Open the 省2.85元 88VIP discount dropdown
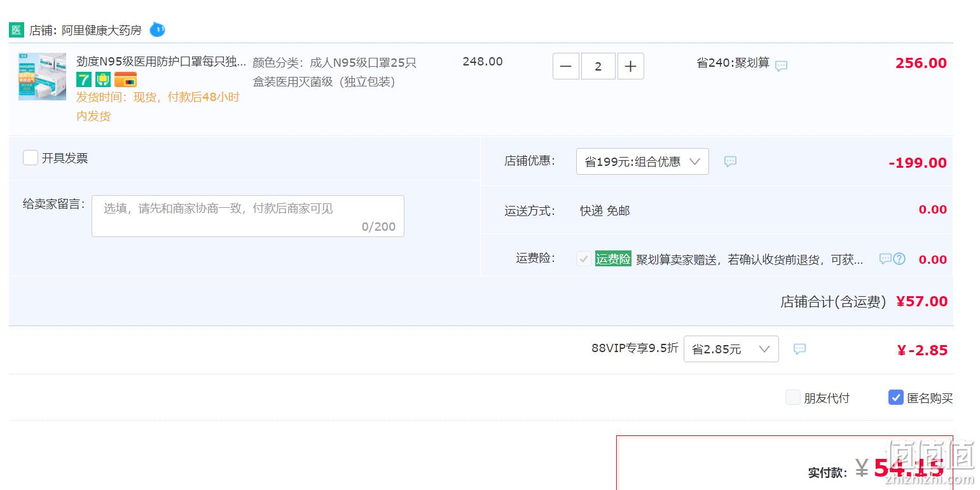Screen dimensions: 980x490 [731, 349]
